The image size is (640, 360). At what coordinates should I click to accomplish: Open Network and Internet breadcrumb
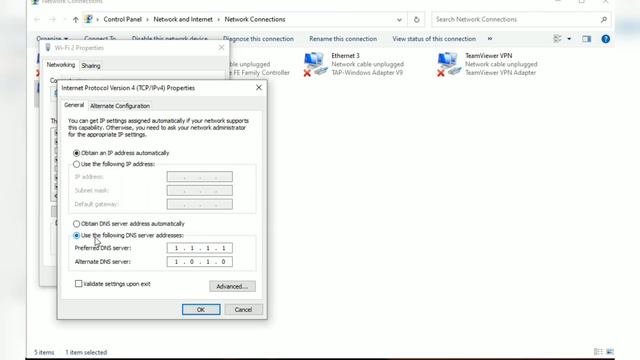click(183, 19)
